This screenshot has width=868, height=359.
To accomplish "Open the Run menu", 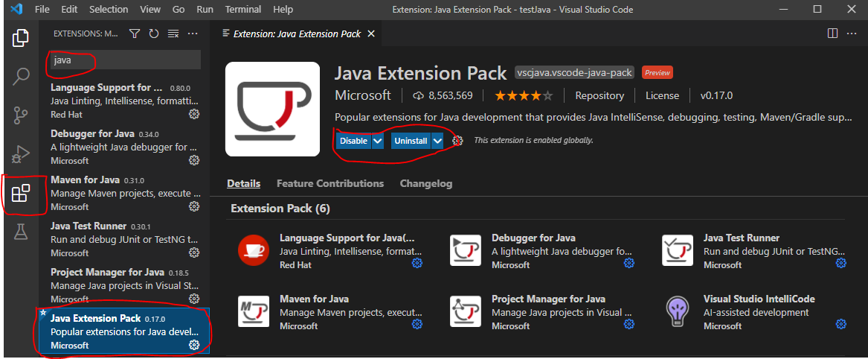I will [205, 10].
